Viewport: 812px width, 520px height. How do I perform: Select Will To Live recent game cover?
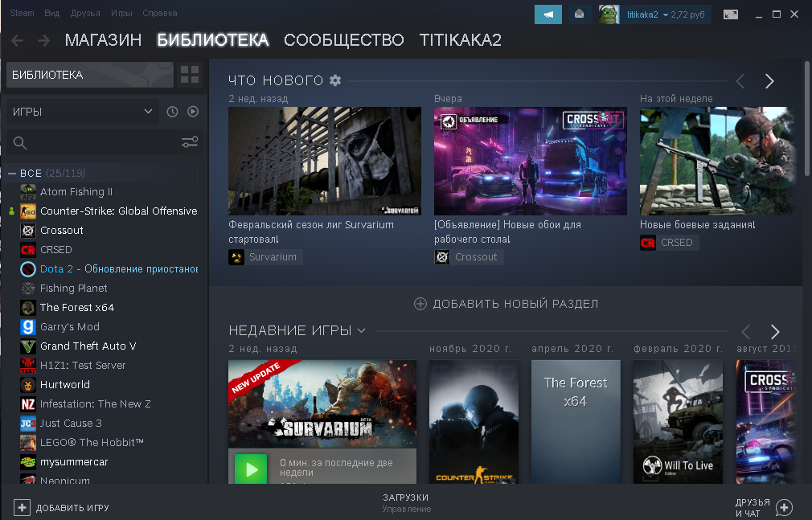click(x=678, y=422)
